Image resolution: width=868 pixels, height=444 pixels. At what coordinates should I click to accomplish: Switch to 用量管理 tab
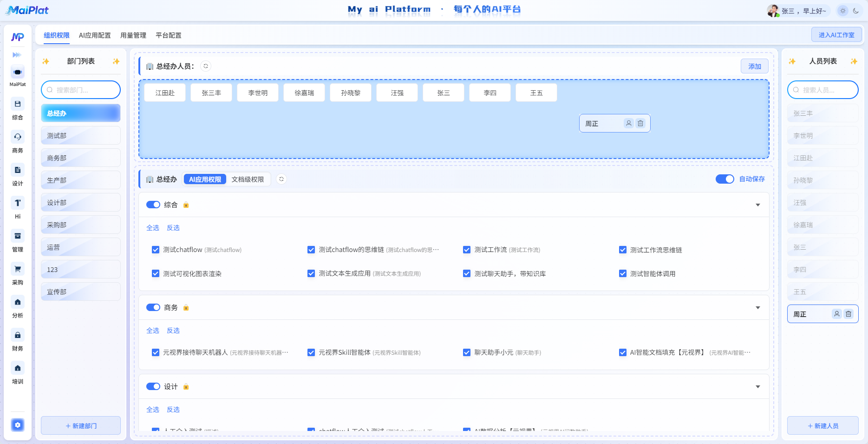coord(133,35)
